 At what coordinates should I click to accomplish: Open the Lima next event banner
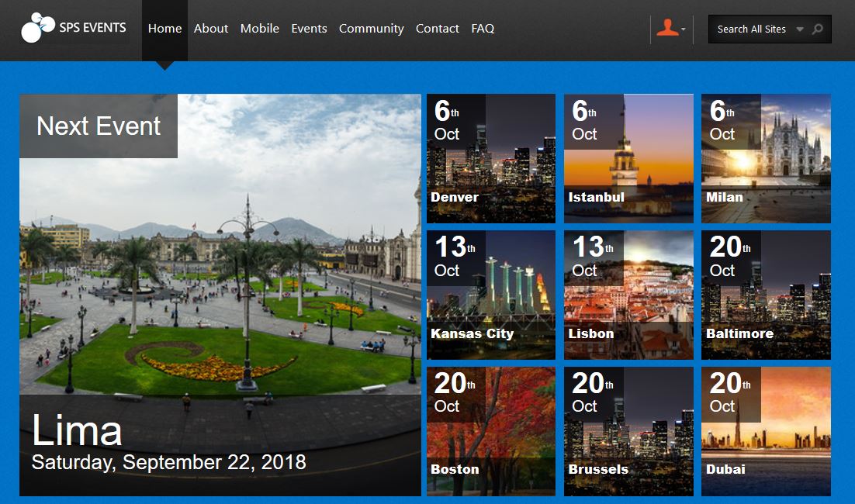click(220, 295)
